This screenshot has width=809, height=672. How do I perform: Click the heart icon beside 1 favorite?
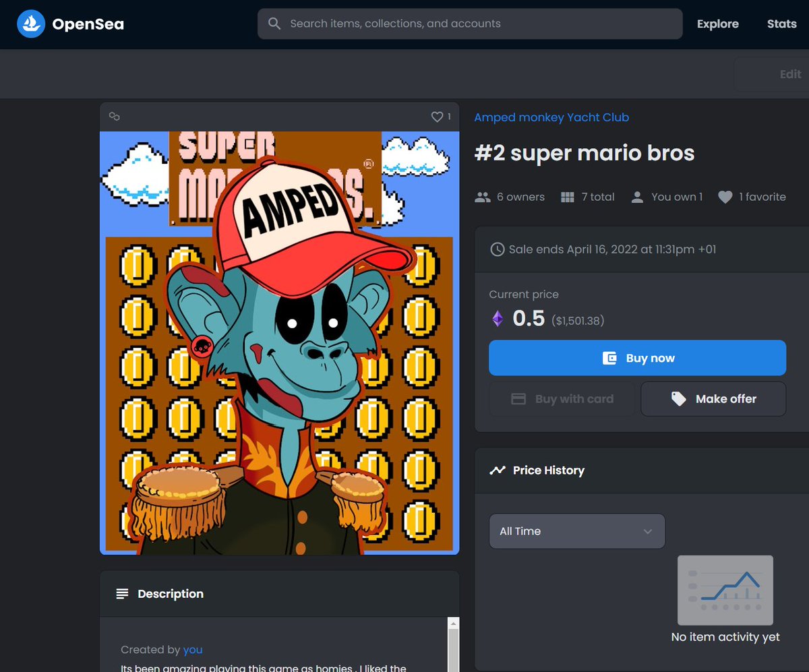(725, 197)
